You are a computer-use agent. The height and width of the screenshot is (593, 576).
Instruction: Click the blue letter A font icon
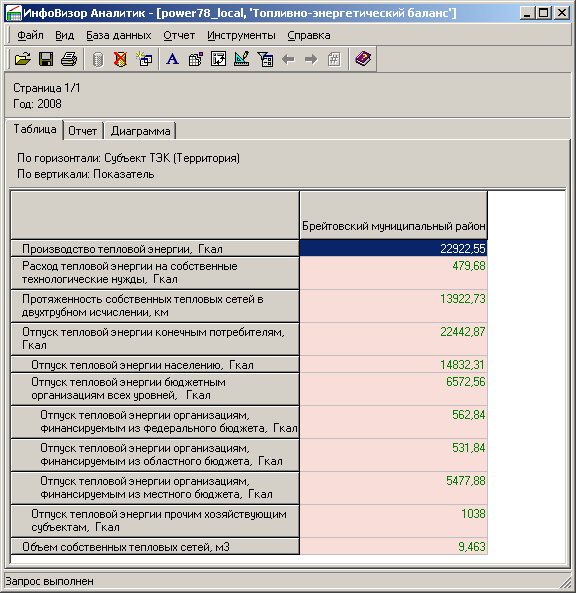[172, 59]
